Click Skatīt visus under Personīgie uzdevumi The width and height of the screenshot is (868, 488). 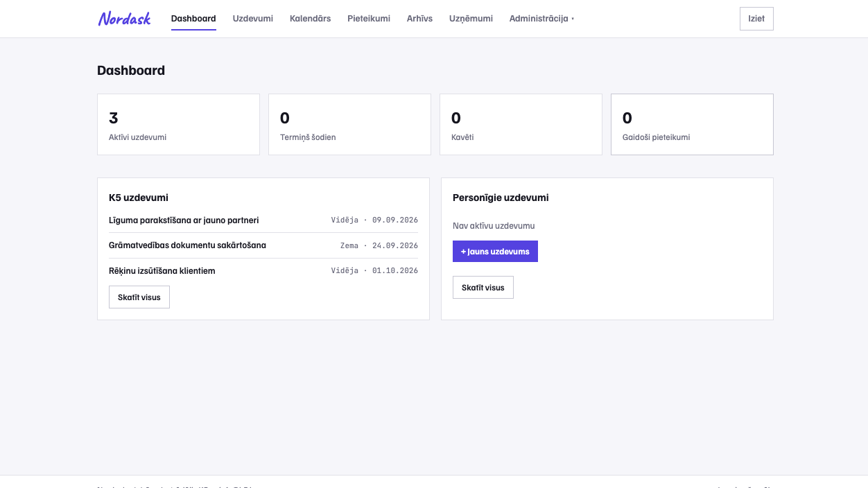[x=483, y=288]
